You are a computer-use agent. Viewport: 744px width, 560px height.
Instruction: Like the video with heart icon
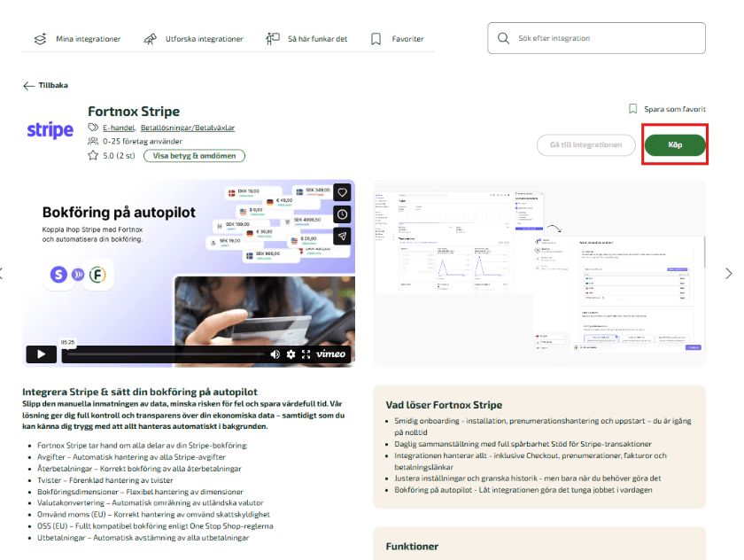(x=342, y=192)
